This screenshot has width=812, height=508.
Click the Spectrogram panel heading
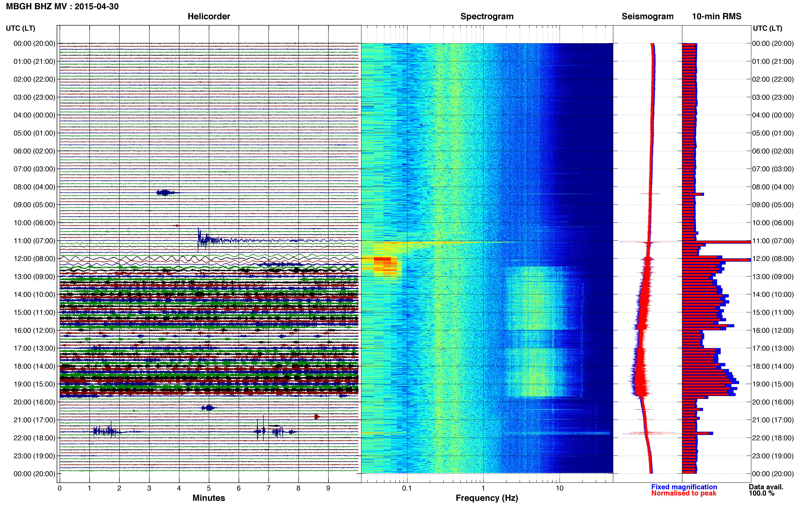pos(487,16)
